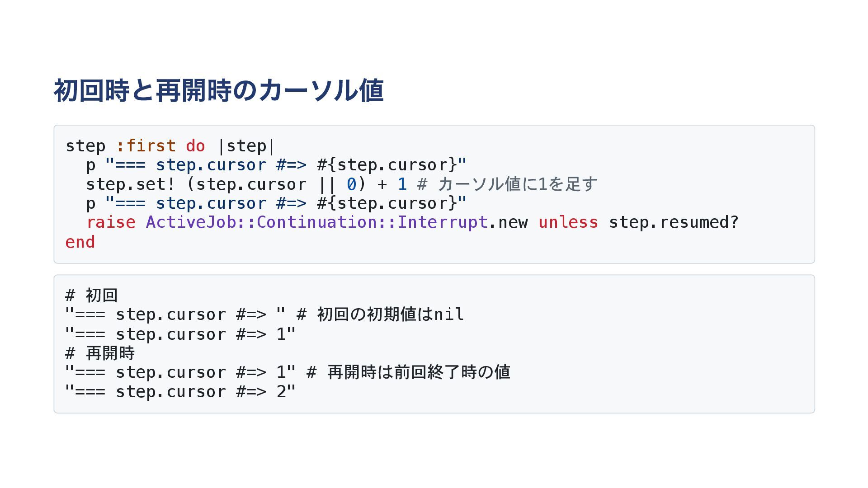Click the # 再開時 comment line
The height and width of the screenshot is (488, 868).
100,353
